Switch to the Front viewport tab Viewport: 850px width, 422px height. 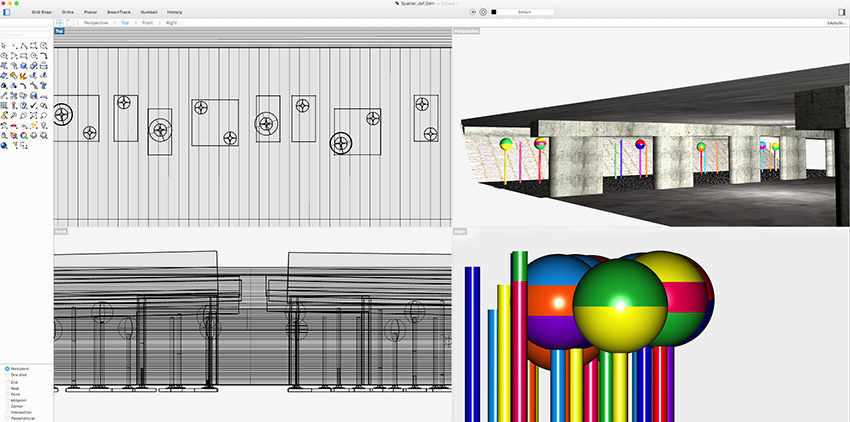point(147,21)
